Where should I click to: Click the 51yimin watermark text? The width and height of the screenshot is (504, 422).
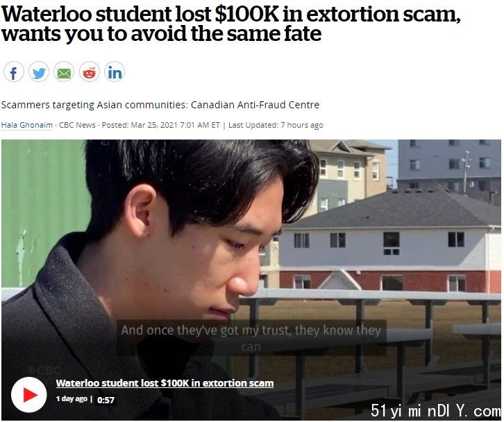tap(435, 410)
